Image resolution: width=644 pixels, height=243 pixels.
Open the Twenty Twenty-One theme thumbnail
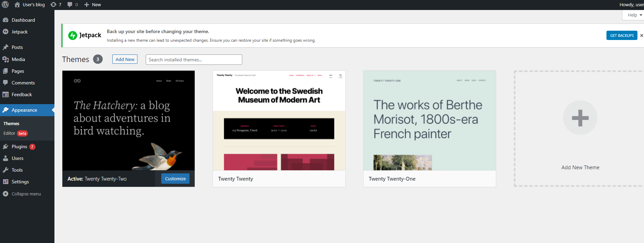[430, 121]
